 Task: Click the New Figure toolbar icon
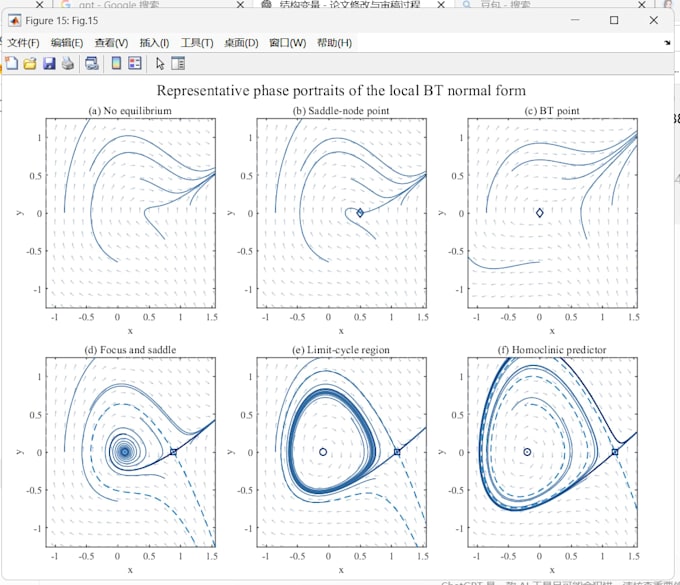click(12, 63)
